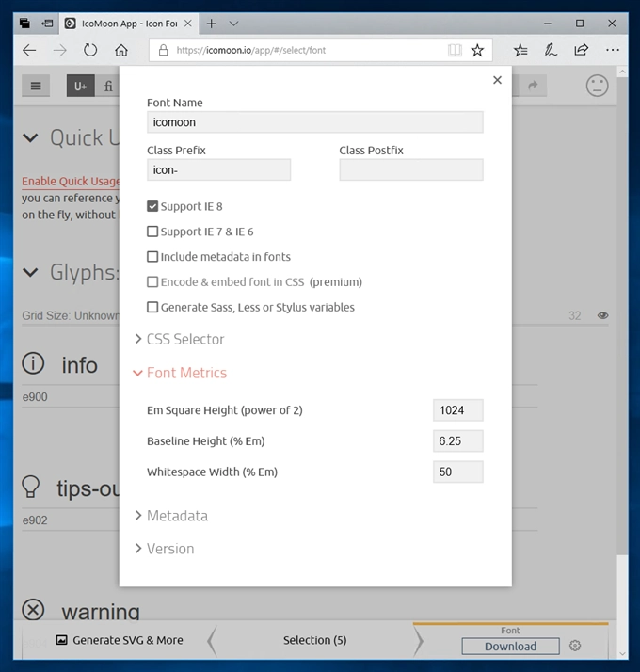
Task: Enable Support IE 7 & IE 6
Action: click(x=152, y=232)
